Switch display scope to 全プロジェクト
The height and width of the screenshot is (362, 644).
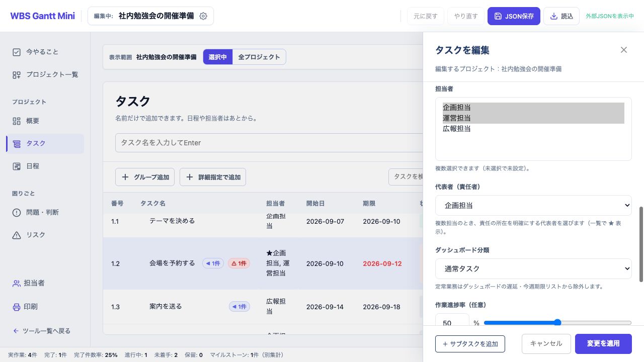259,57
